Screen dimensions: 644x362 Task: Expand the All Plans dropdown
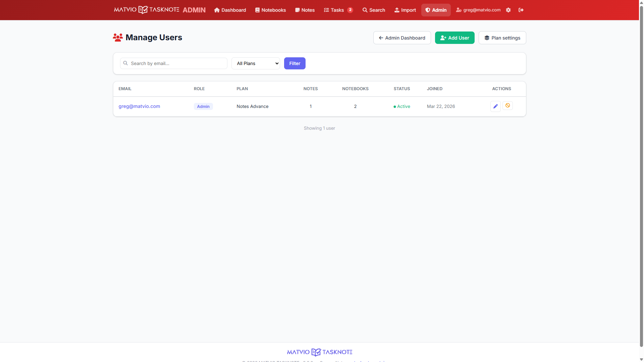point(256,63)
